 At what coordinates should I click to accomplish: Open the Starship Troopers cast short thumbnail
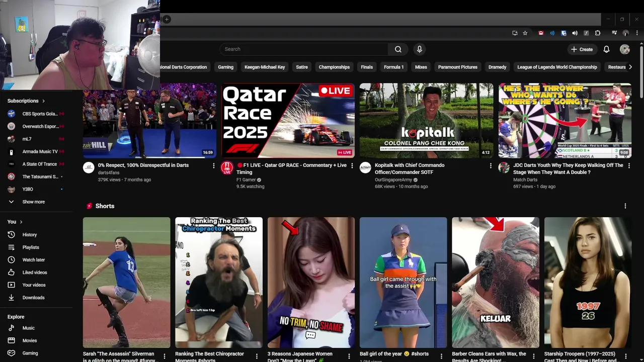click(588, 283)
